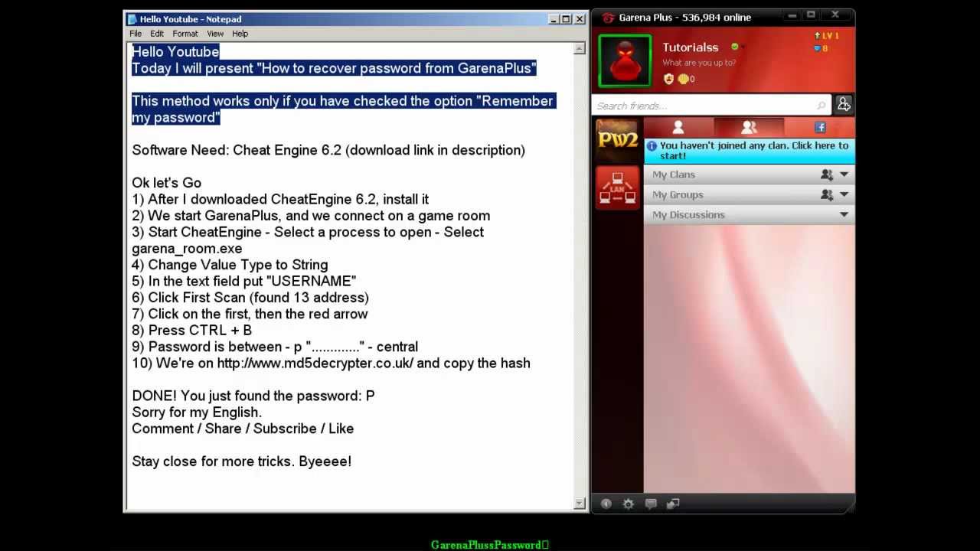Open Garena settings gear icon
This screenshot has height=551, width=980.
629,504
